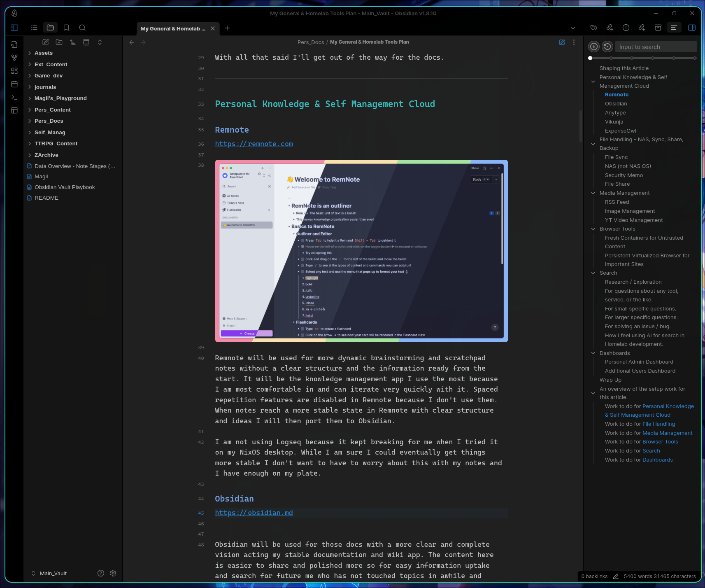Open the bookmarks panel icon

pos(66,28)
